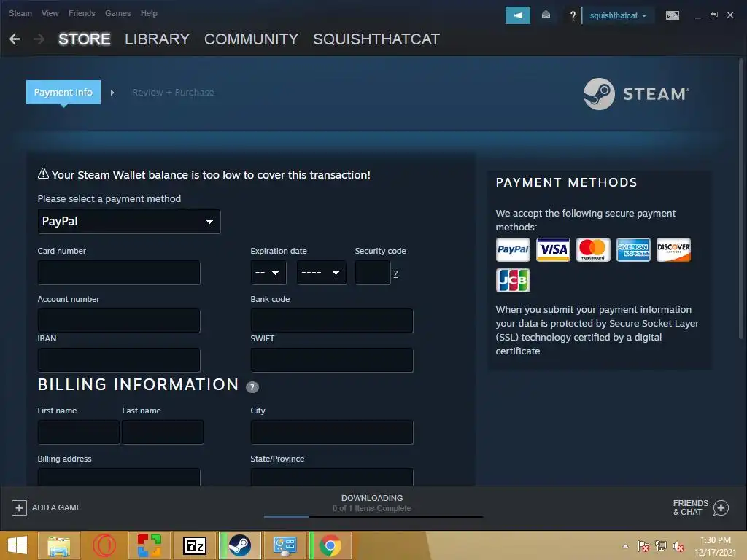Open the Games menu

pos(117,13)
